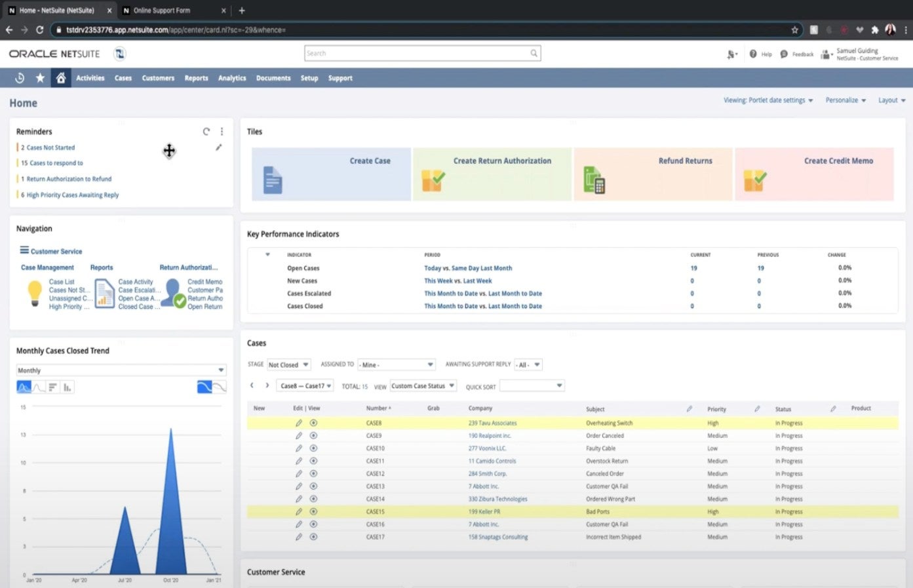Click the Help question mark icon
913x588 pixels.
click(x=753, y=54)
